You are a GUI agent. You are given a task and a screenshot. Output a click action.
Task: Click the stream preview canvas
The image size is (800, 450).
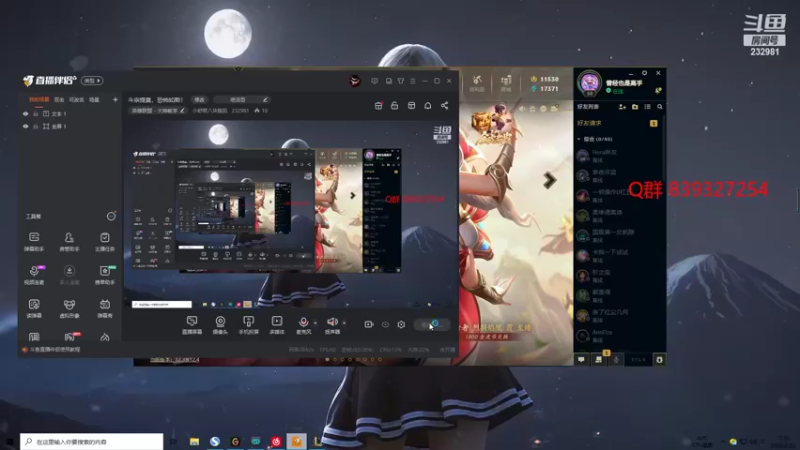point(291,213)
